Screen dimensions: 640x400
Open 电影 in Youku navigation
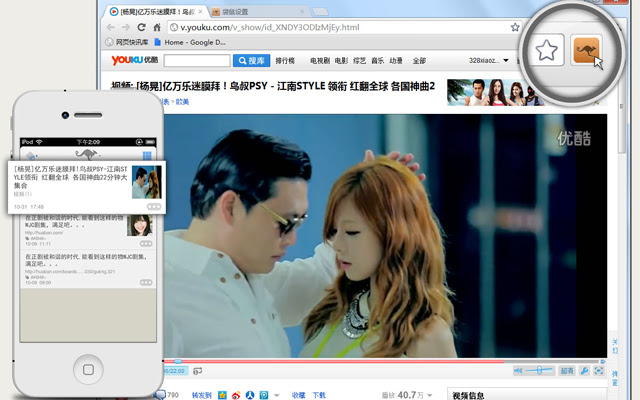[341, 60]
